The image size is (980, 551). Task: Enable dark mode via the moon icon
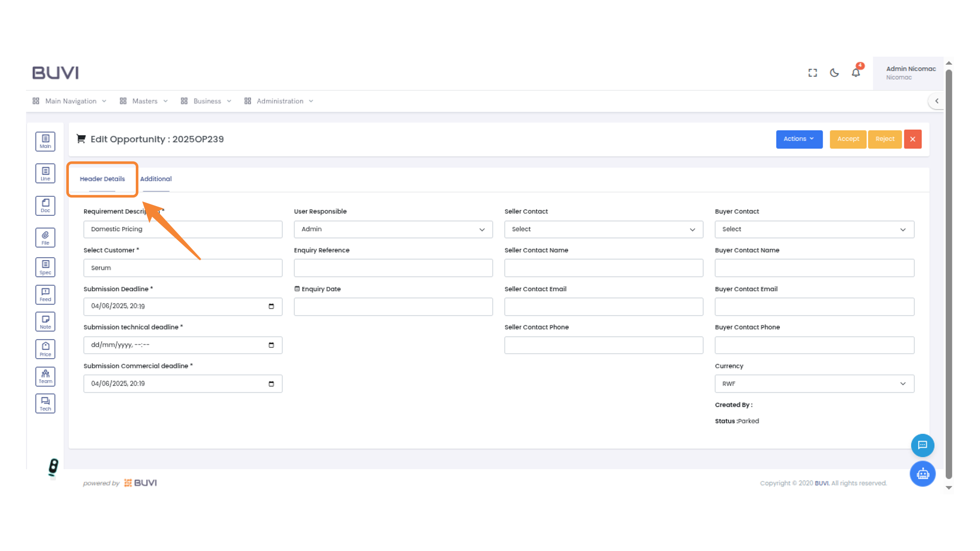coord(834,73)
